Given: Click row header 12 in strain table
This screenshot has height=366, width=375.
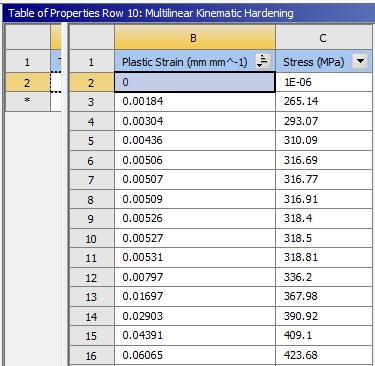Looking at the screenshot, I should click(92, 277).
